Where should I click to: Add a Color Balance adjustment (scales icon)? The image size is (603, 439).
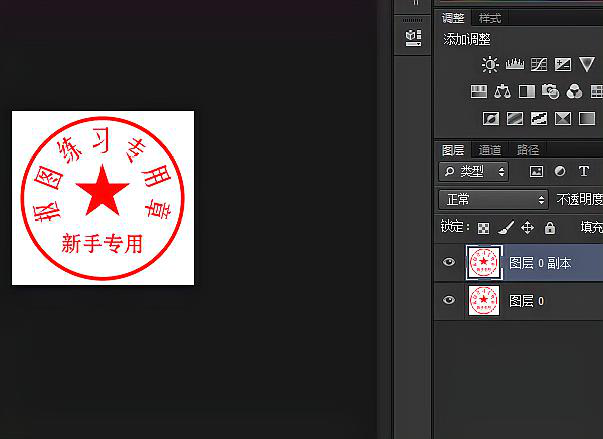503,91
